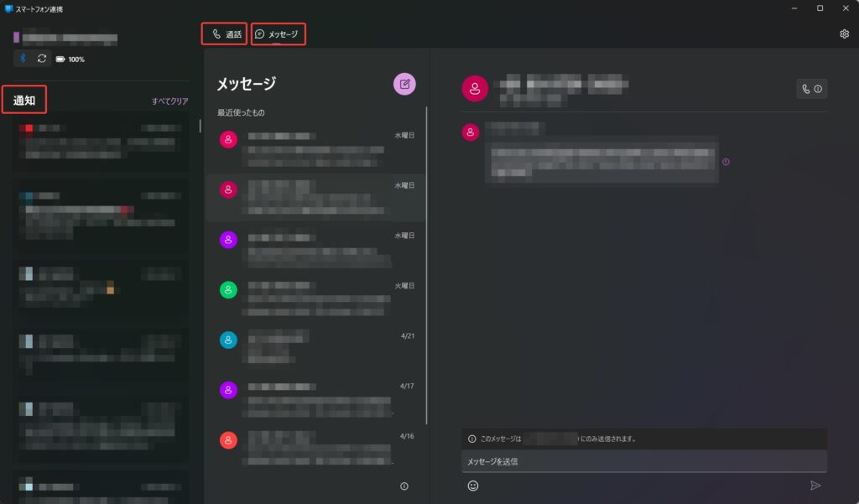Click the first notification card with red icon
This screenshot has width=859, height=504.
tap(101, 143)
